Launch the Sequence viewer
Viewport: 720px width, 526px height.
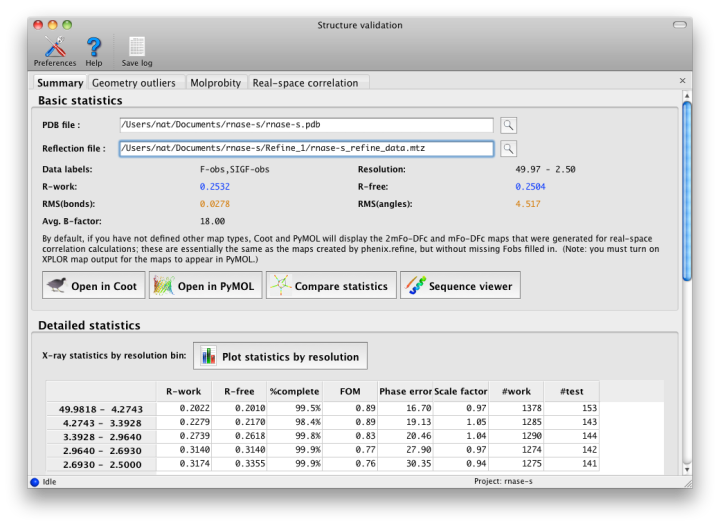[x=460, y=286]
